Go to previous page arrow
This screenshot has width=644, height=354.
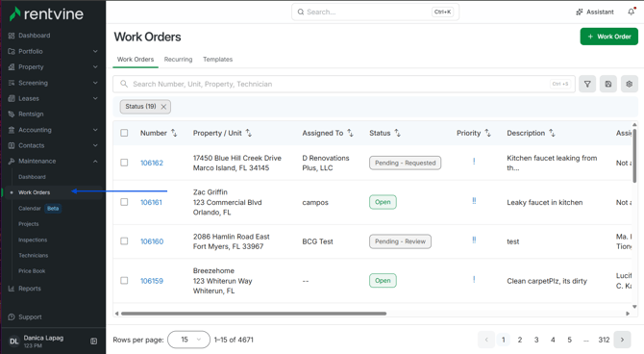pos(486,340)
